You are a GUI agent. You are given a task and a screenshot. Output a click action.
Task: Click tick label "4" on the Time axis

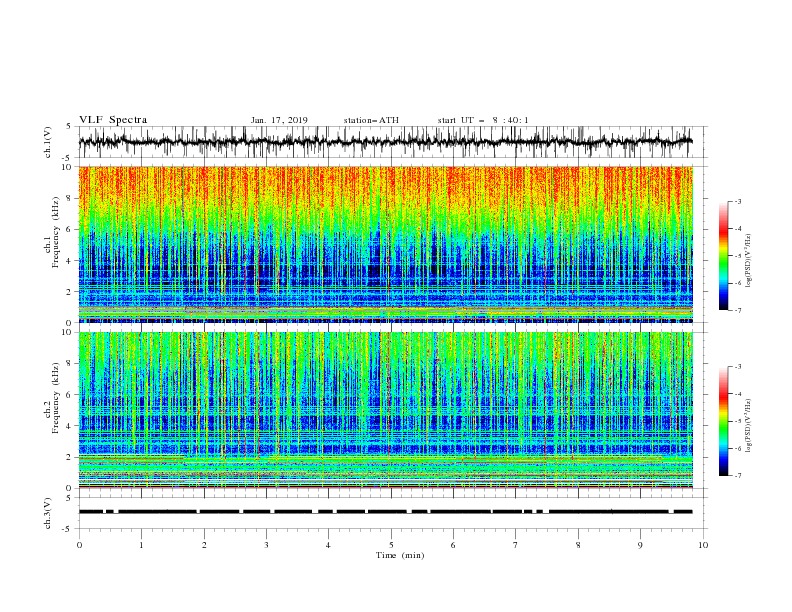[x=328, y=545]
